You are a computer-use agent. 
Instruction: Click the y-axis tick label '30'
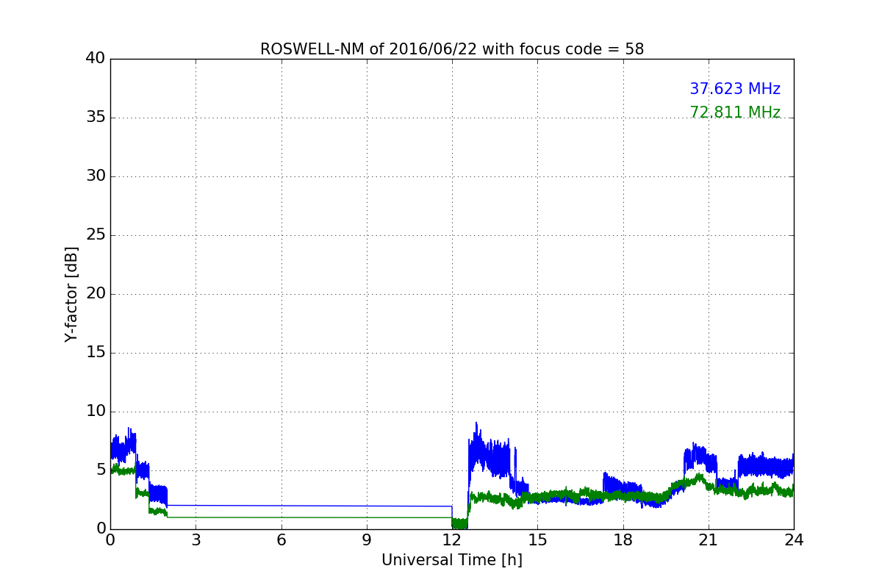pos(96,176)
